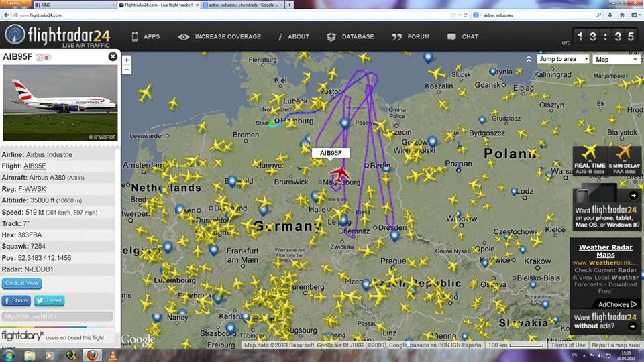The image size is (644, 362).
Task: Click the eye icon beside INCREASE COVERAGE
Action: coord(184,36)
